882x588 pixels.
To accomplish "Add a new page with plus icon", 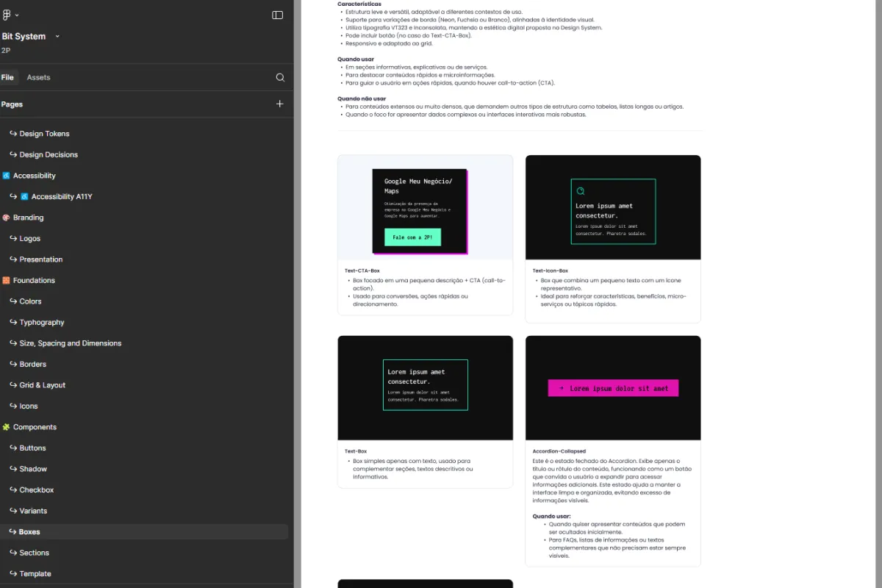I will point(279,104).
